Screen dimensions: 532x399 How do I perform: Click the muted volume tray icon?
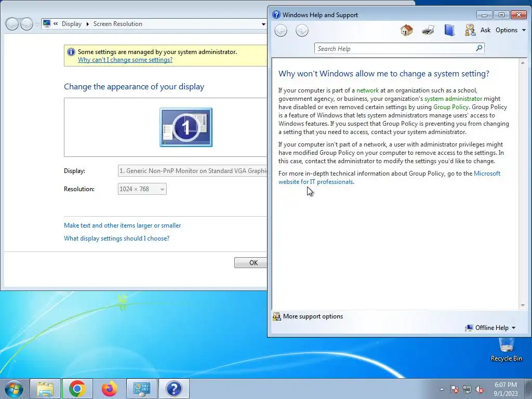[x=480, y=389]
